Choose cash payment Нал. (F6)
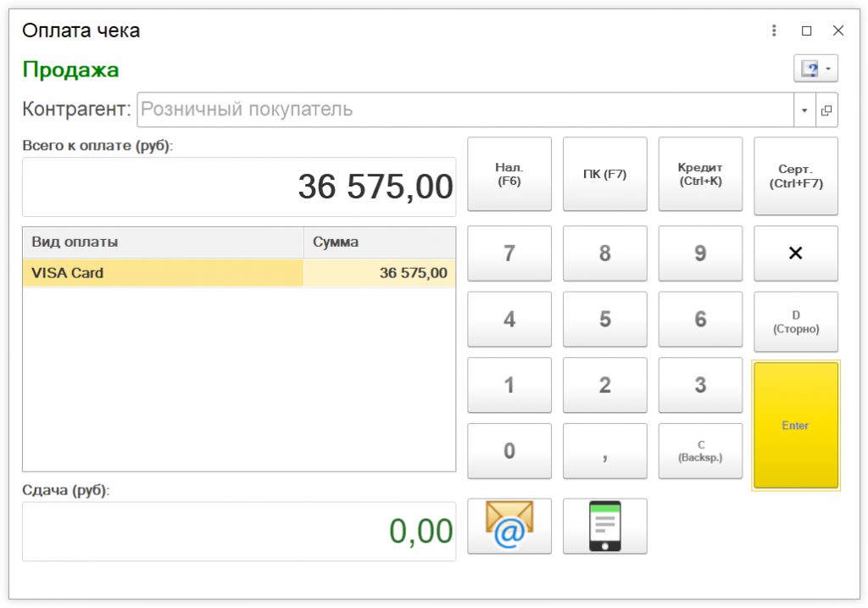868x608 pixels. [x=509, y=174]
